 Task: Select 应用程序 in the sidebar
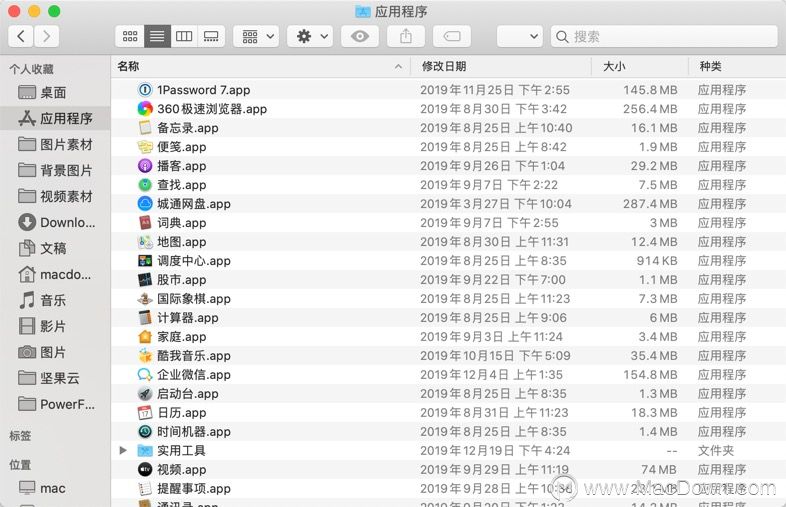click(x=55, y=118)
